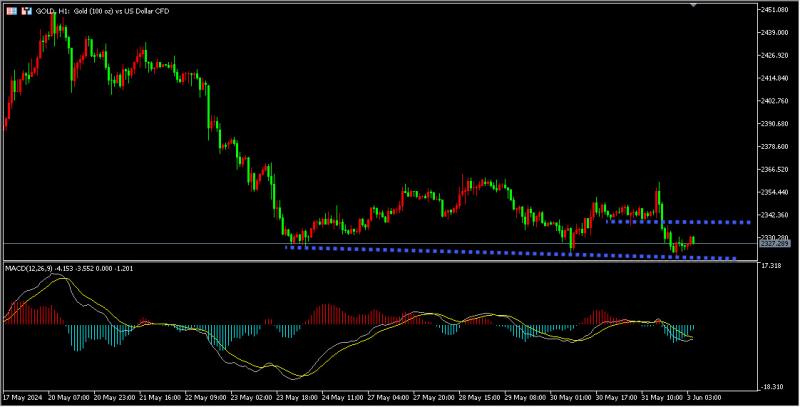Click the 2390.680 price scale label

[x=775, y=124]
